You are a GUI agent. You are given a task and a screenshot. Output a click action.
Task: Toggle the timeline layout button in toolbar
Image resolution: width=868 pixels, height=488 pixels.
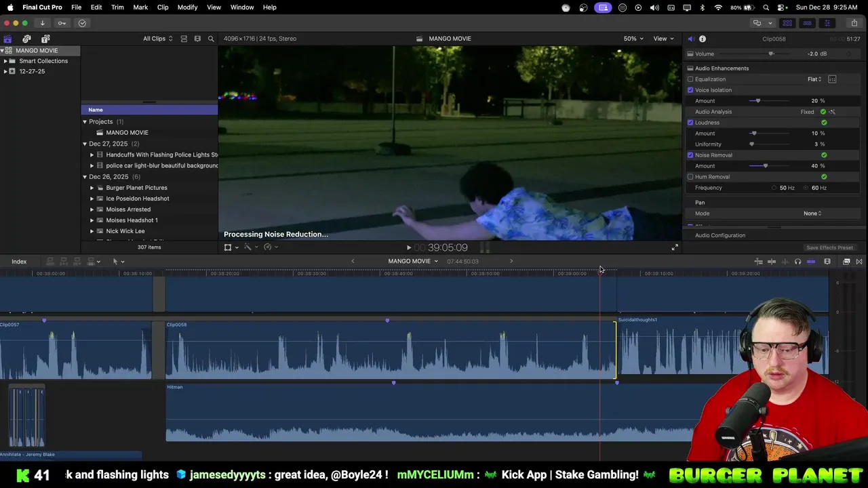[807, 23]
